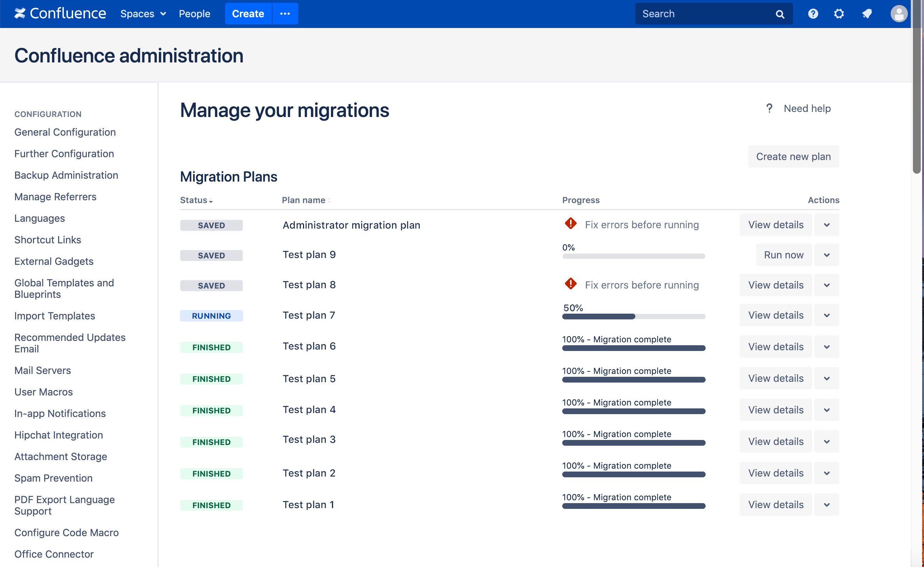
Task: Click the 0% progress bar of Test plan 9
Action: [633, 256]
